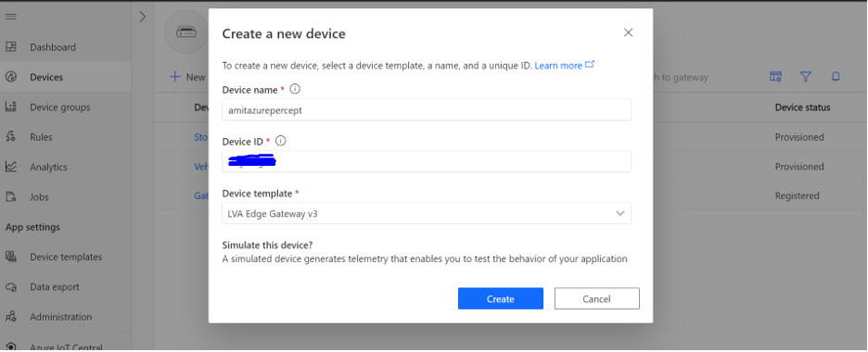Open the column options table icon
Viewport: 868px width, 352px height.
[x=775, y=77]
